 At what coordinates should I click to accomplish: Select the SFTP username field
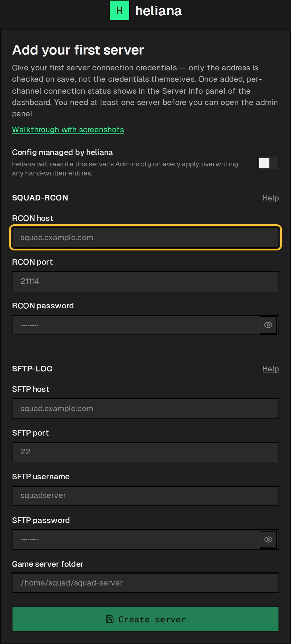pyautogui.click(x=145, y=496)
